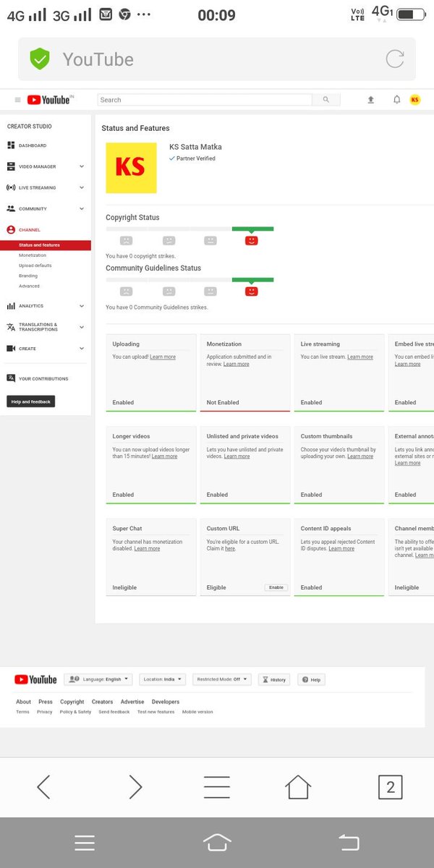The image size is (434, 868).
Task: Tap the Android system home button
Action: click(x=217, y=843)
